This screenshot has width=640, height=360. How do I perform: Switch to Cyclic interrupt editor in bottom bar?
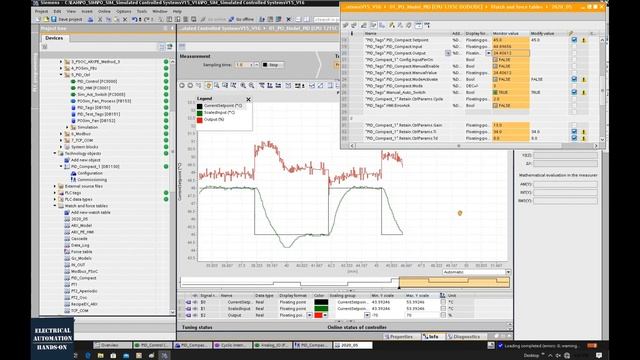232,345
